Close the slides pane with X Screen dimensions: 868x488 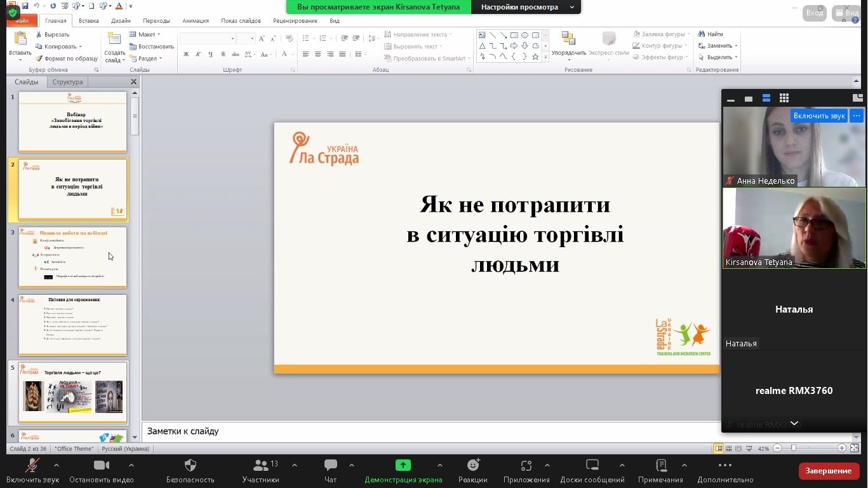pyautogui.click(x=133, y=82)
